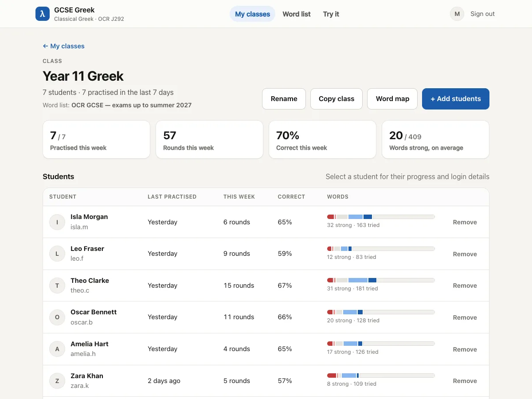The height and width of the screenshot is (399, 532).
Task: Remove Leo Fraser from the class
Action: (465, 254)
